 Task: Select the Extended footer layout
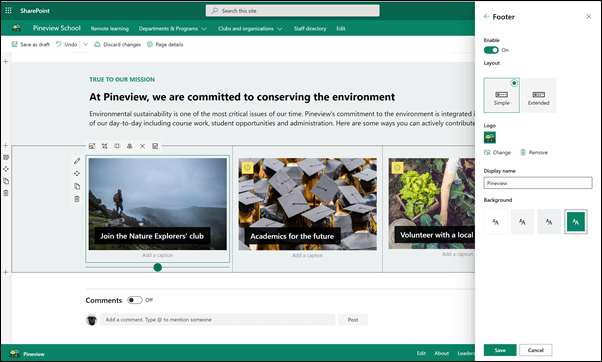coord(539,96)
